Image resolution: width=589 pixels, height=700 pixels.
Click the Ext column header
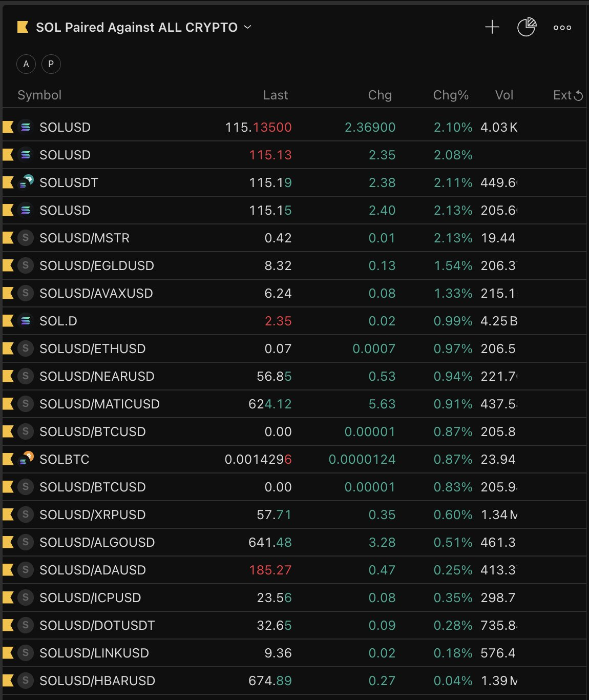pos(562,95)
